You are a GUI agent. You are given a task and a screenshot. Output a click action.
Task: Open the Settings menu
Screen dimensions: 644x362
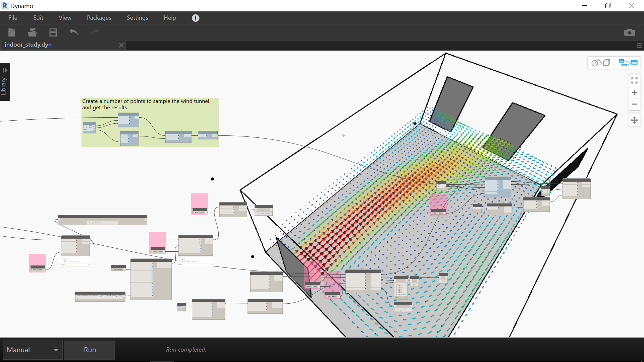(137, 18)
